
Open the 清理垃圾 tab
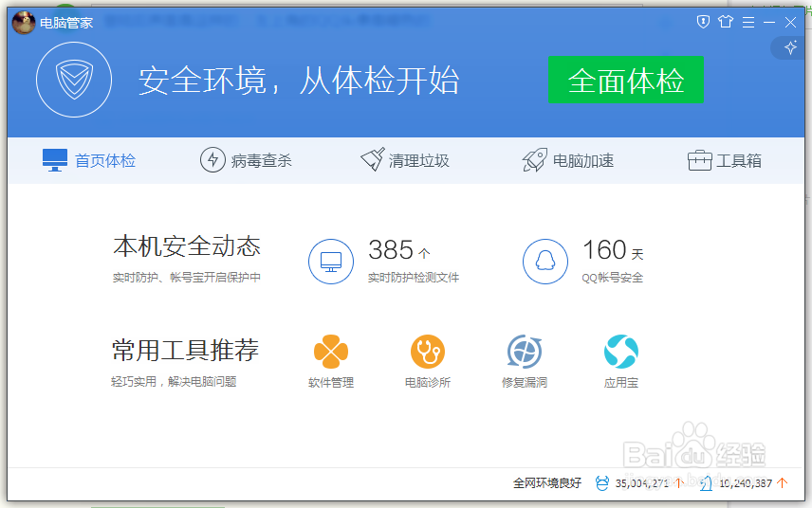tap(405, 160)
